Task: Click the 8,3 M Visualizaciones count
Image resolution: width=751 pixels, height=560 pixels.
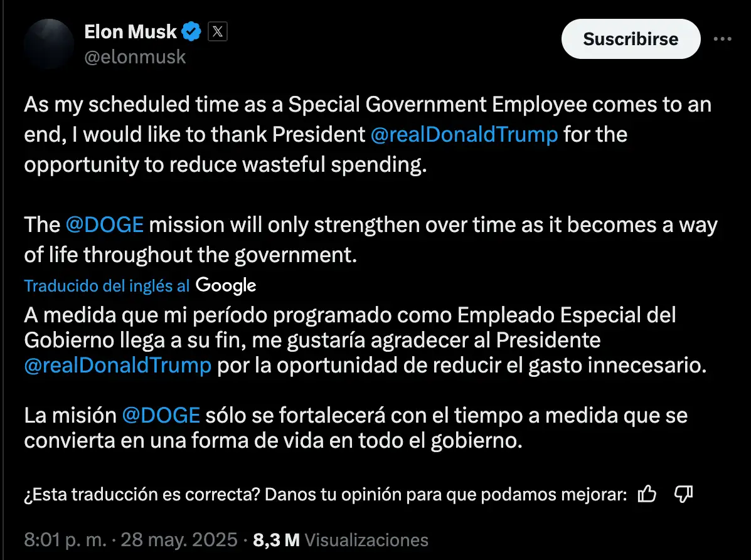Action: coord(341,540)
